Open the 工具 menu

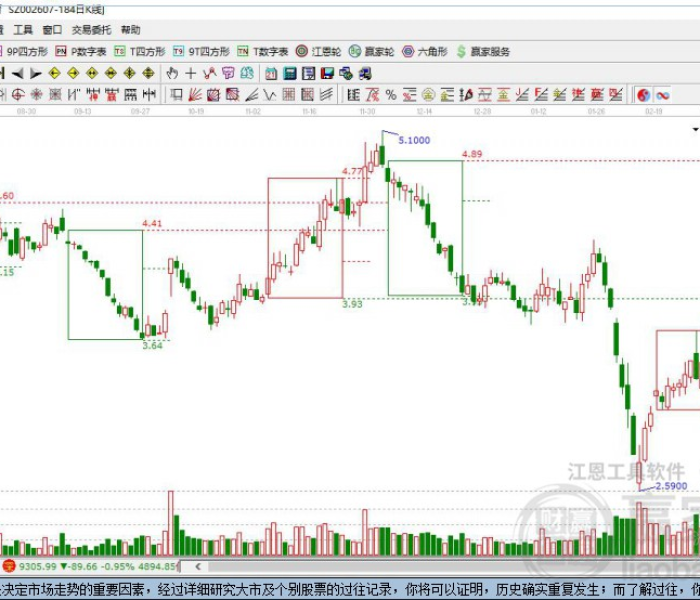(23, 30)
